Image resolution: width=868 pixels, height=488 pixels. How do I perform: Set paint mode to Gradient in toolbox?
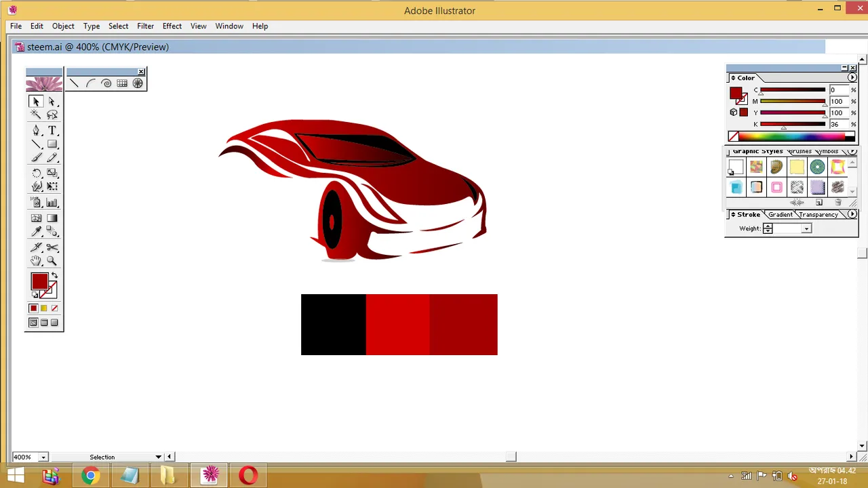[44, 308]
